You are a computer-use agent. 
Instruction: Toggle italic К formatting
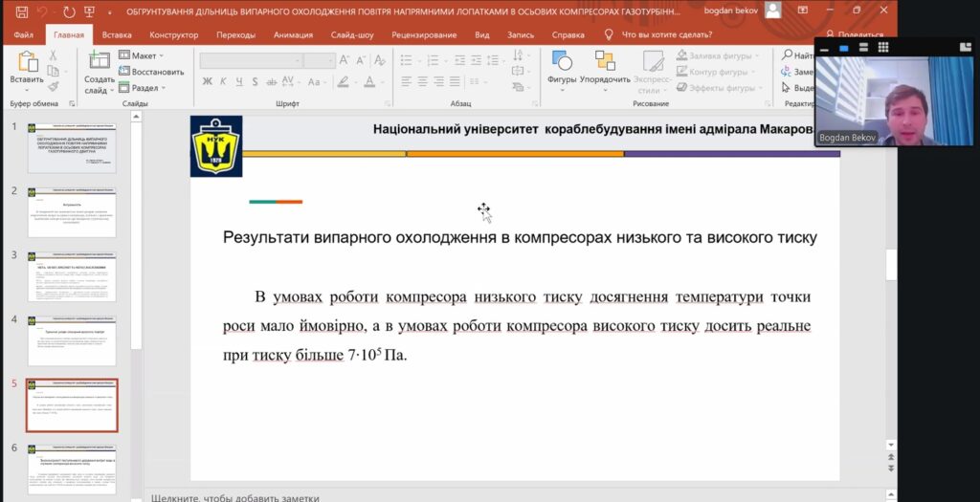(222, 81)
